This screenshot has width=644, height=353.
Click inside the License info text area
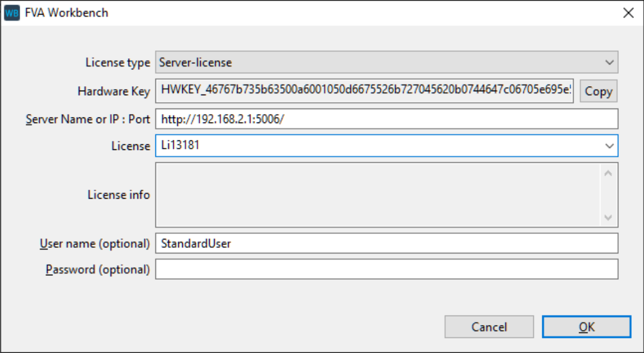click(377, 195)
